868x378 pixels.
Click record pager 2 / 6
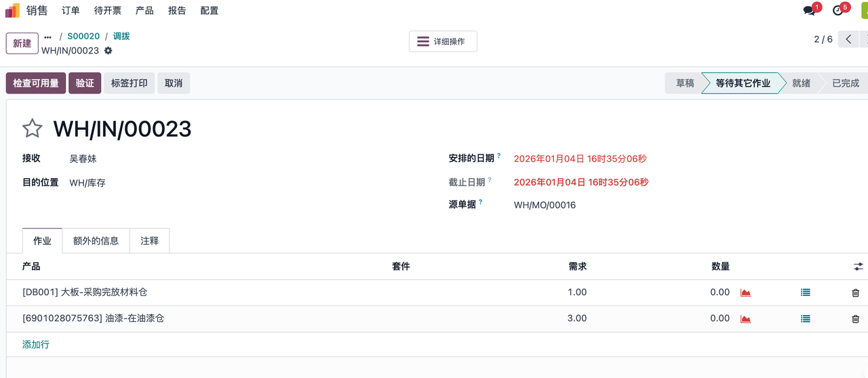[x=823, y=39]
